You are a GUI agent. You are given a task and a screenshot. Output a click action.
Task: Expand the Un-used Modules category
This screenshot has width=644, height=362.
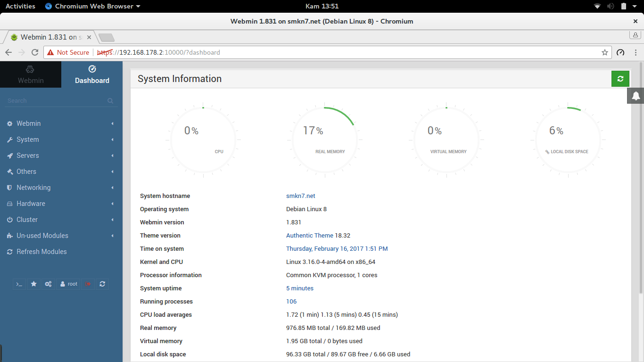61,236
